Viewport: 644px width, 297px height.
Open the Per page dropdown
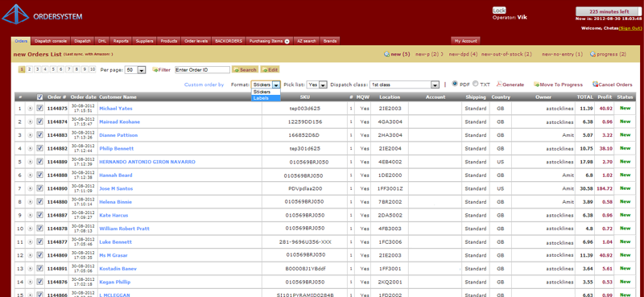pos(135,70)
